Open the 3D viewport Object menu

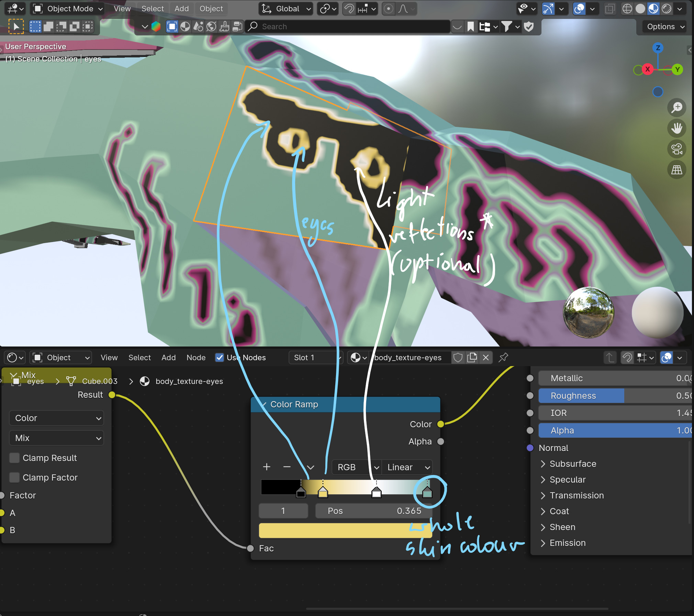coord(211,9)
